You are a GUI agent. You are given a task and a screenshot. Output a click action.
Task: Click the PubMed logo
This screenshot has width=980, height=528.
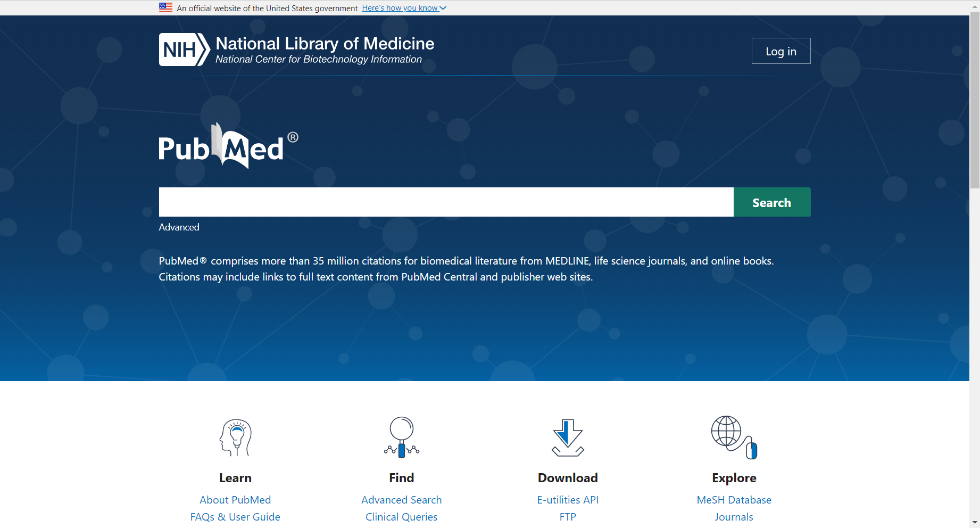(228, 146)
